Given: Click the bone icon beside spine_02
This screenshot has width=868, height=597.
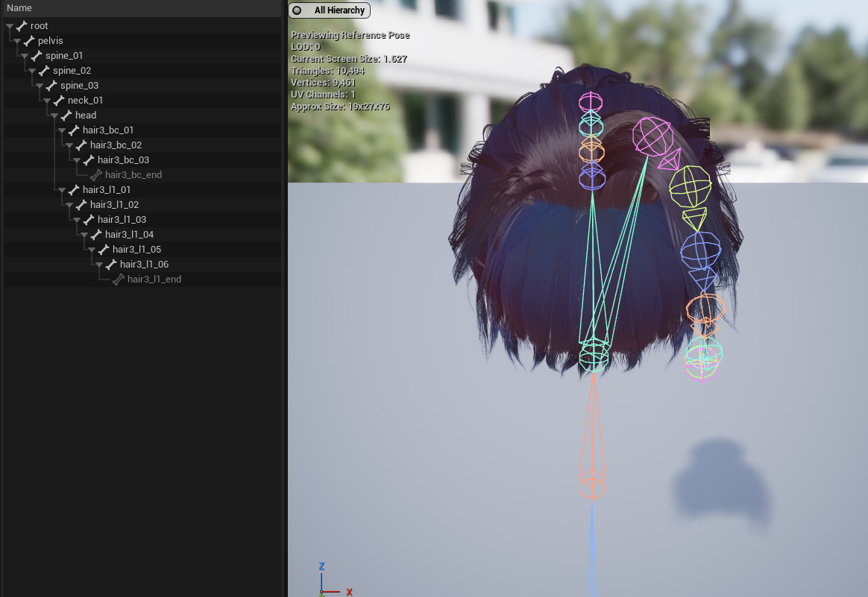Looking at the screenshot, I should pyautogui.click(x=44, y=71).
